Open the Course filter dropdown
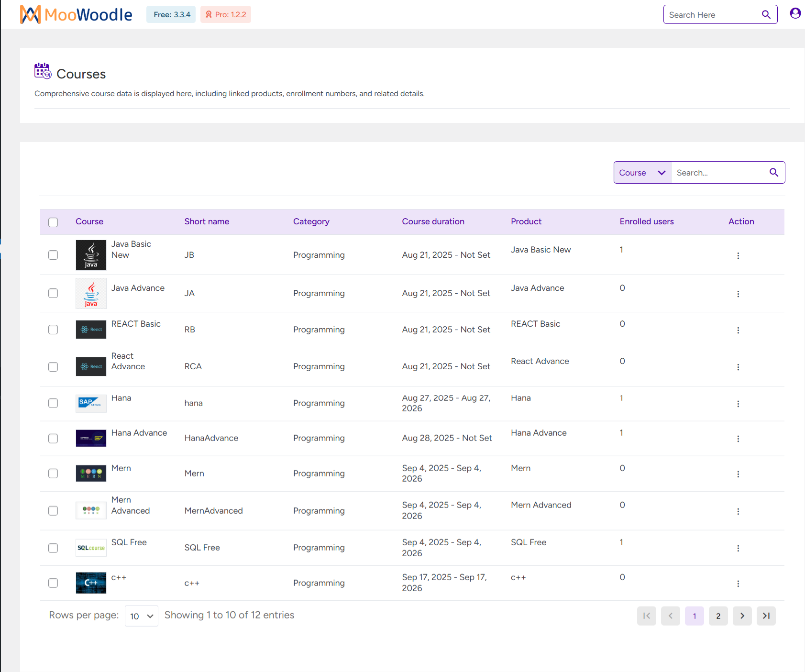805x672 pixels. [642, 172]
